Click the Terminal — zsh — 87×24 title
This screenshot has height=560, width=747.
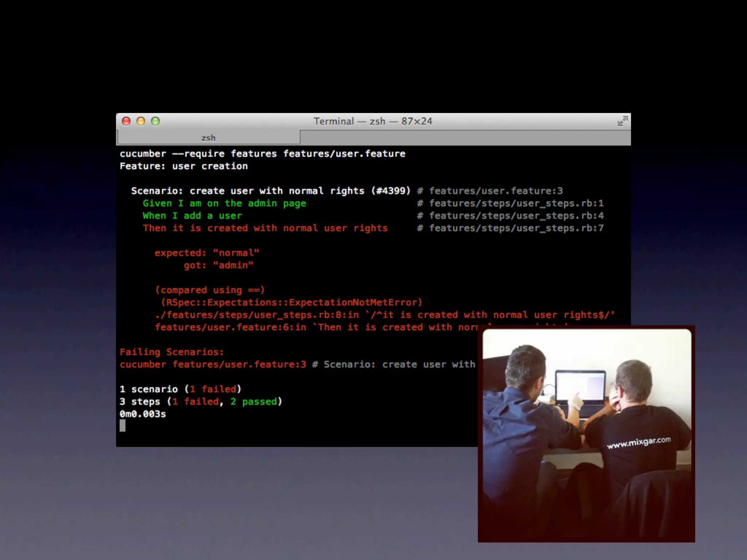[x=373, y=121]
